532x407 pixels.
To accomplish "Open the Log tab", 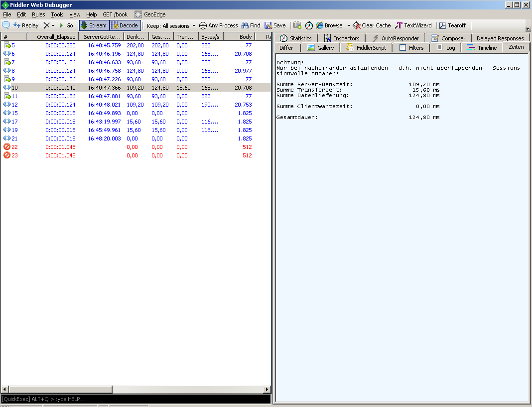I will click(445, 47).
